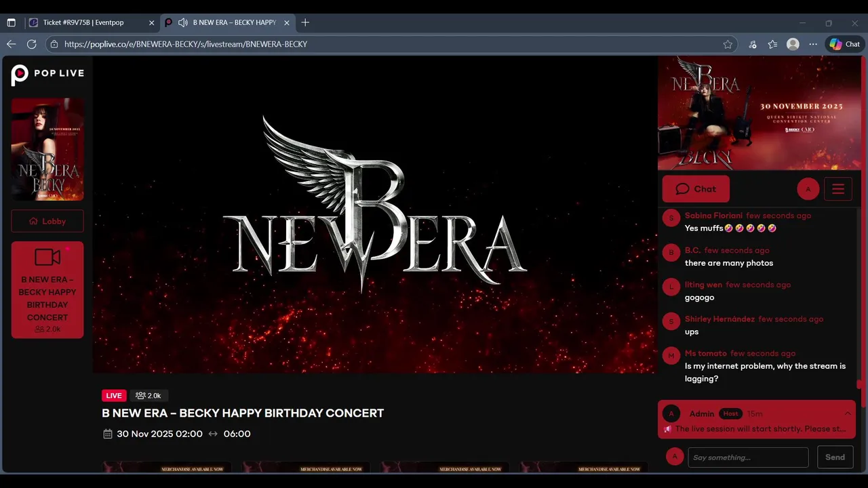Close the B NEW ERA tab
This screenshot has width=868, height=488.
tap(287, 22)
